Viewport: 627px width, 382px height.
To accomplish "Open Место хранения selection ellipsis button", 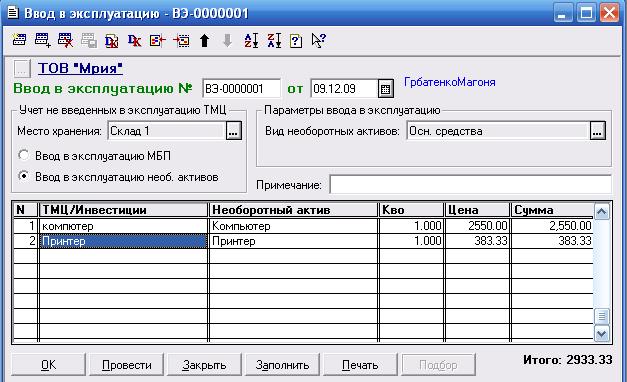I will point(234,131).
